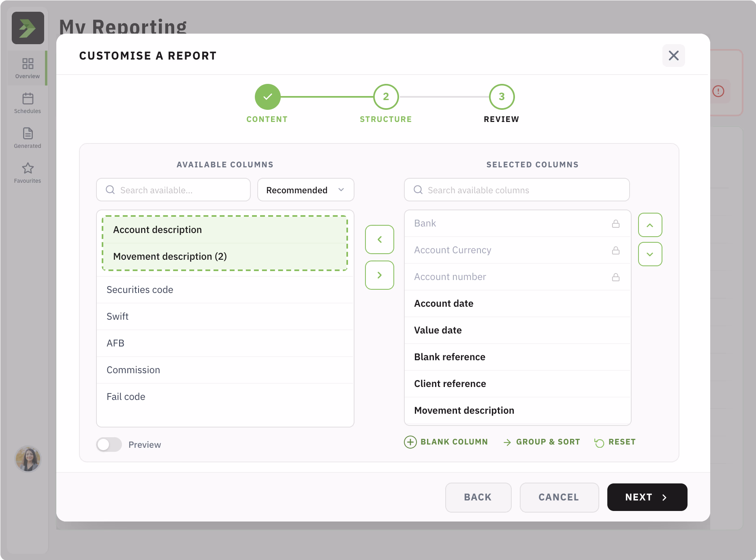The height and width of the screenshot is (560, 756).
Task: Move column right to selected list
Action: click(x=380, y=275)
